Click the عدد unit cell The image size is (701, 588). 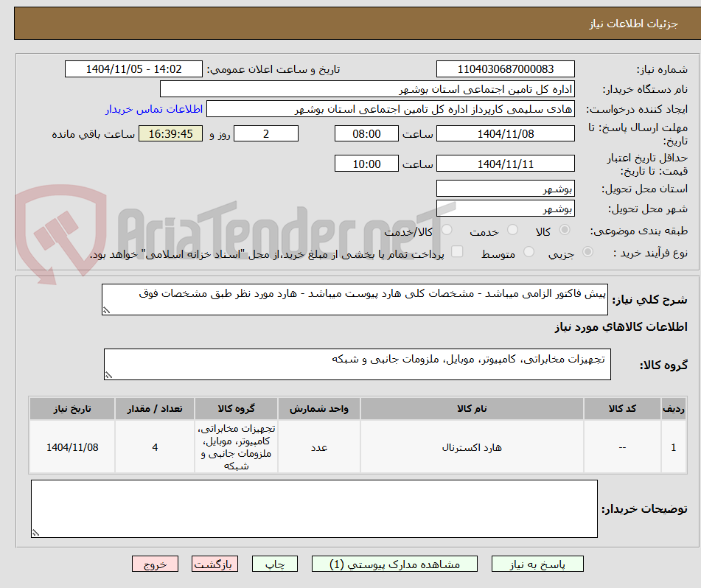click(318, 447)
